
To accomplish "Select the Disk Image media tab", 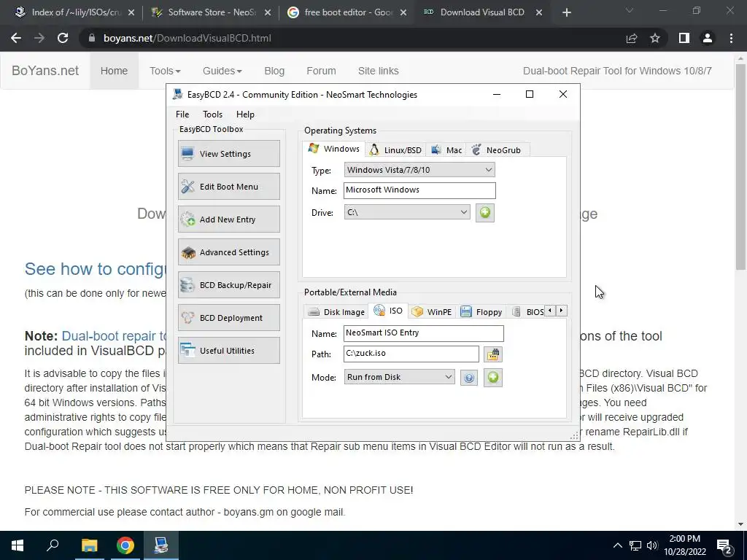I will pyautogui.click(x=336, y=312).
